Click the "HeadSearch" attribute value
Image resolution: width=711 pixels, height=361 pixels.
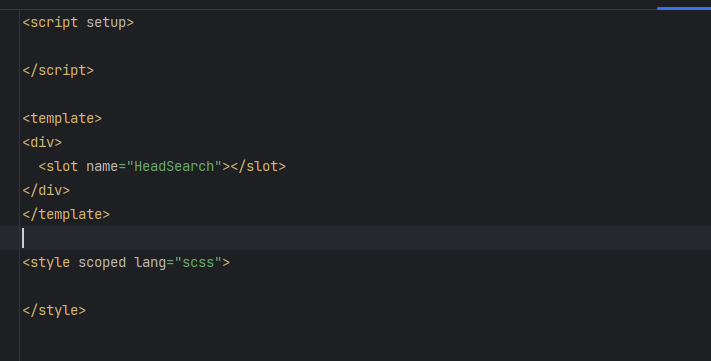click(x=174, y=166)
